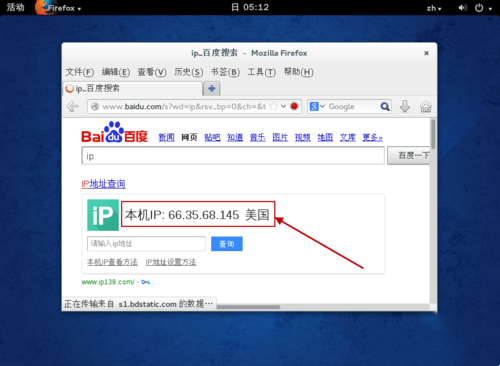The width and height of the screenshot is (500, 366).
Task: Click the www.ip138.com/ green URL
Action: (x=108, y=282)
